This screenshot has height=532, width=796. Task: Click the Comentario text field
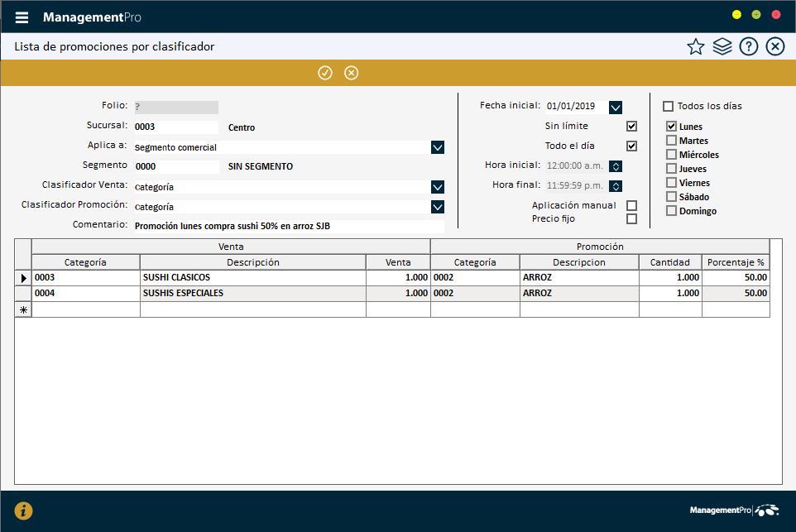point(289,226)
